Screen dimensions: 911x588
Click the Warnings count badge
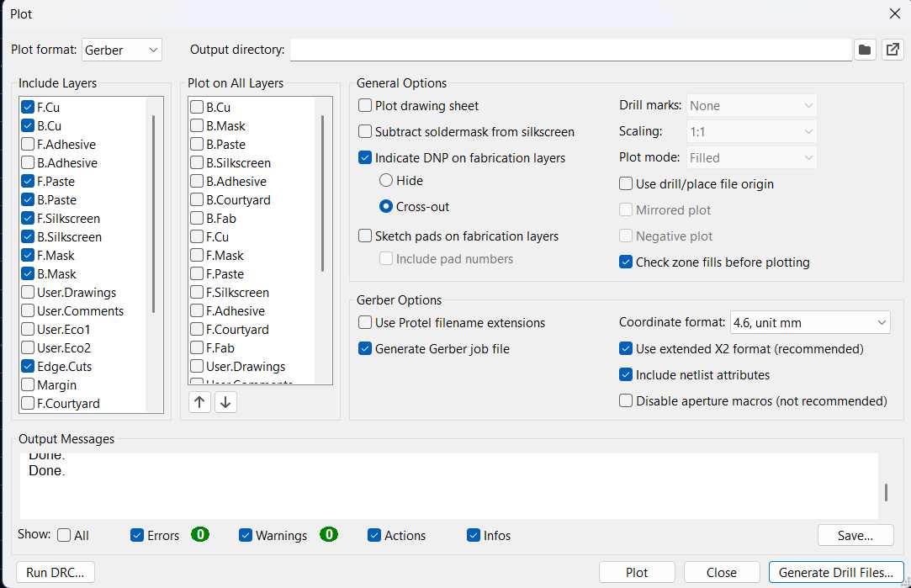pyautogui.click(x=328, y=535)
